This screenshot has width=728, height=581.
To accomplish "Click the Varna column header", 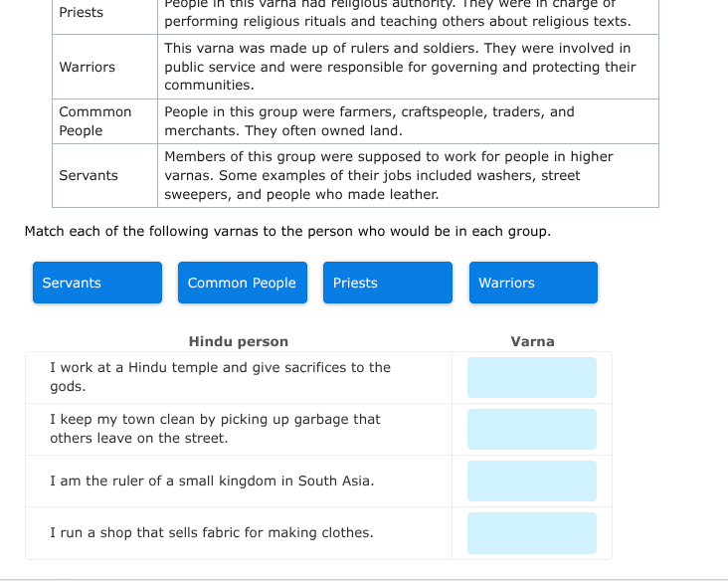I will point(533,341).
